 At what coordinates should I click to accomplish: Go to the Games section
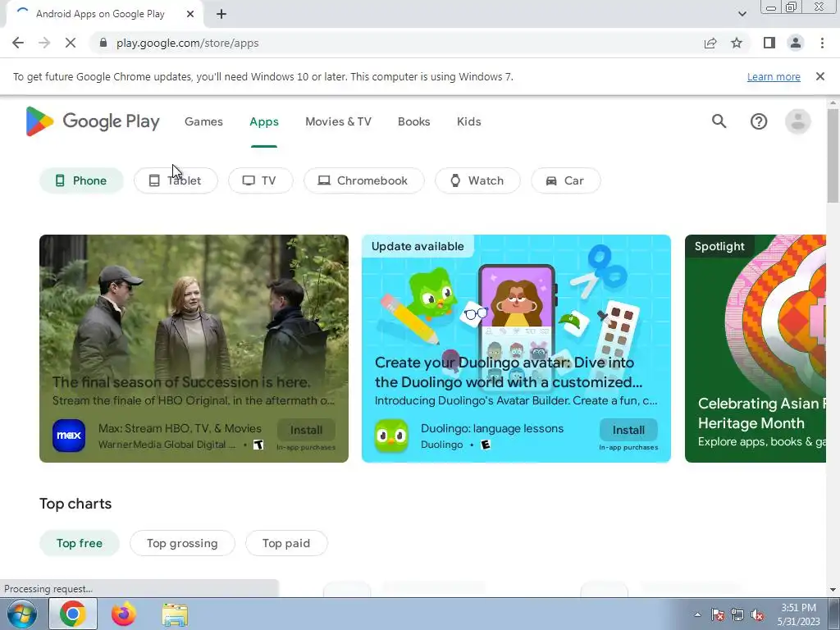click(x=203, y=121)
